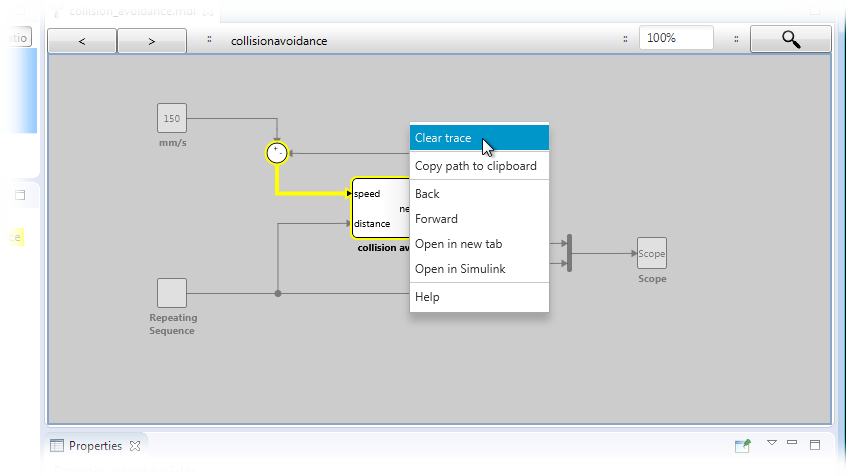
Task: Open the Properties view menu triangle
Action: click(771, 443)
